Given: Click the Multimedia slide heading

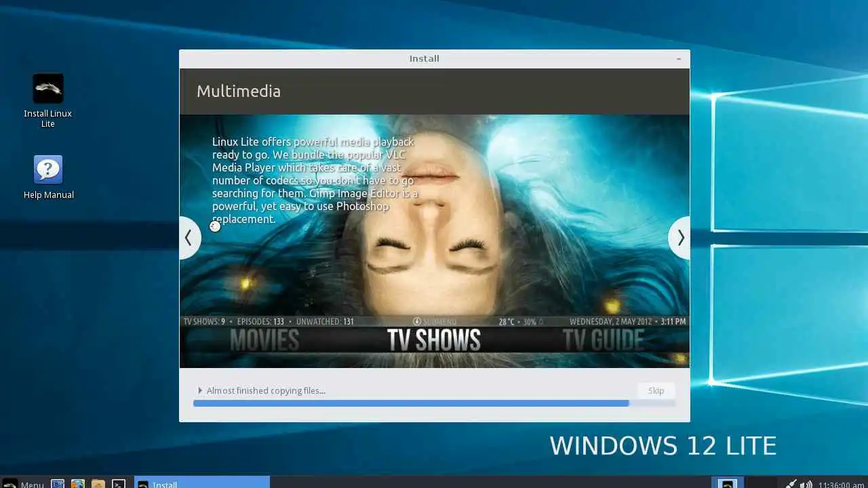Looking at the screenshot, I should tap(239, 91).
